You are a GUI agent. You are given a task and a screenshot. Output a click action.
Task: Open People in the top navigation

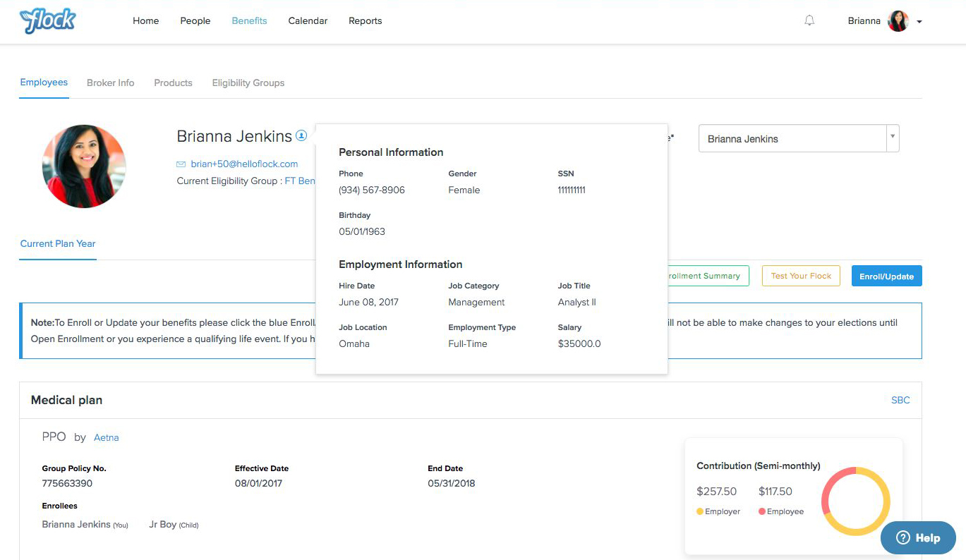195,21
